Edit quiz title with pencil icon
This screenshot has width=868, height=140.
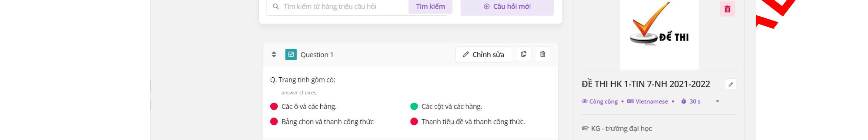pos(730,84)
